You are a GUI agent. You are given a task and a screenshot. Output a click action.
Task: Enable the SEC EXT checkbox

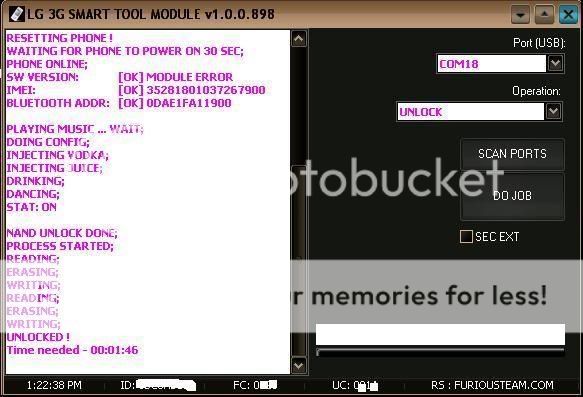(466, 236)
